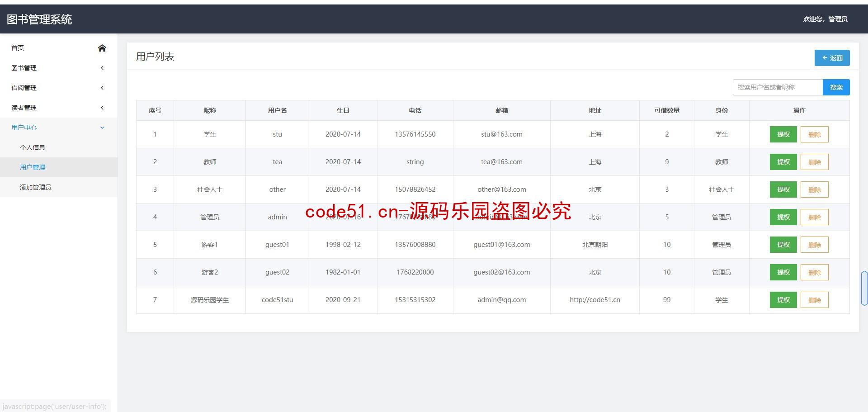Go to 个人信息 submenu item
This screenshot has height=412, width=868.
pos(59,147)
